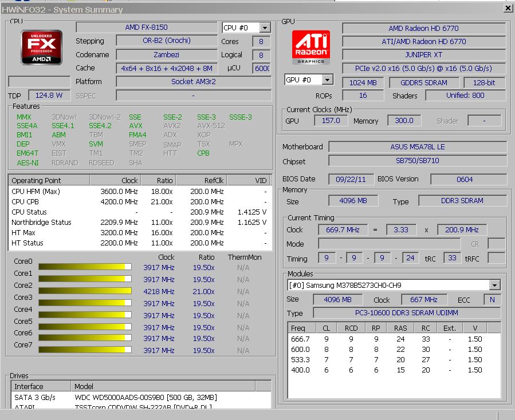
Task: Select the memory clock 669.7 MHz field
Action: point(343,229)
